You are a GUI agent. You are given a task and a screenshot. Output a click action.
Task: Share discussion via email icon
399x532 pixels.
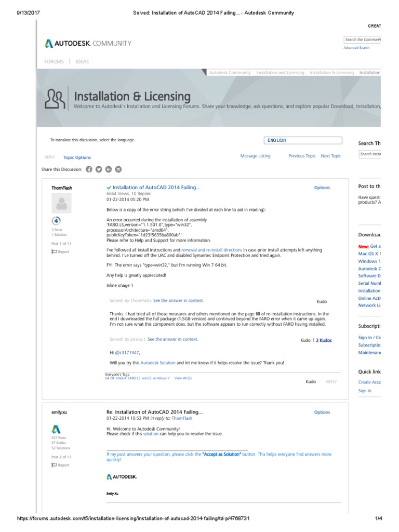118,169
